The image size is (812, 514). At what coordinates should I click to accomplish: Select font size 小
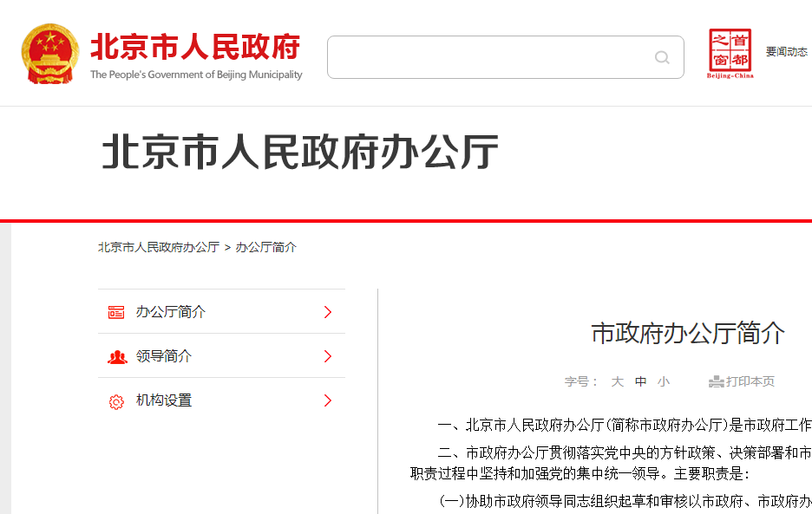tap(663, 381)
